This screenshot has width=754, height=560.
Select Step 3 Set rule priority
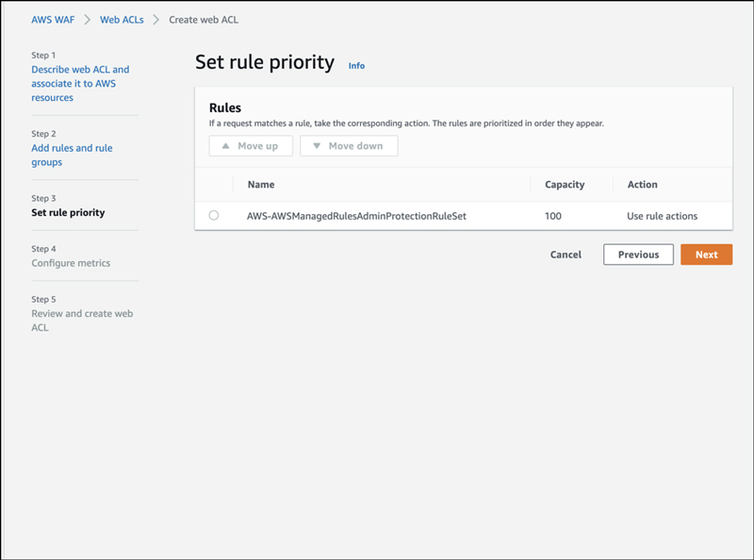pyautogui.click(x=69, y=212)
